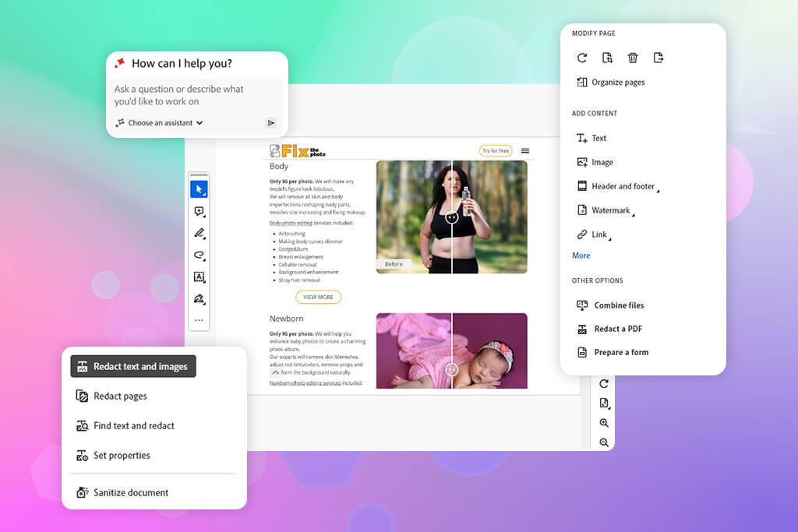This screenshot has width=798, height=532.
Task: Click the trash delete page icon
Action: [633, 58]
